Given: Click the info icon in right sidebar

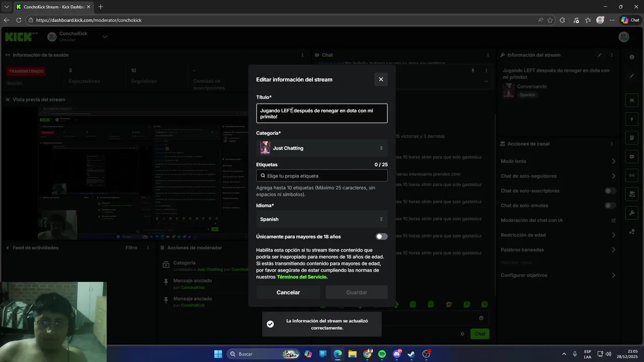Looking at the screenshot, I should coord(632,57).
